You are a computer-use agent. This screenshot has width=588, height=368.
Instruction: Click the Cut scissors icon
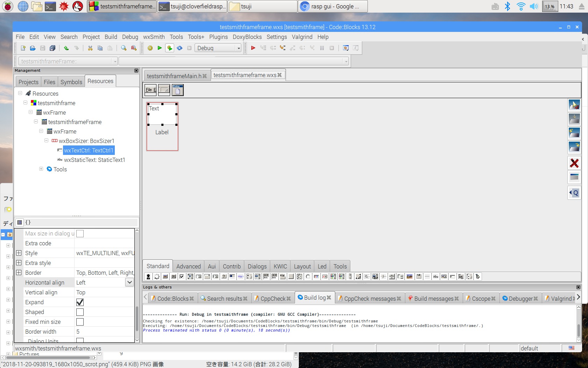[90, 48]
